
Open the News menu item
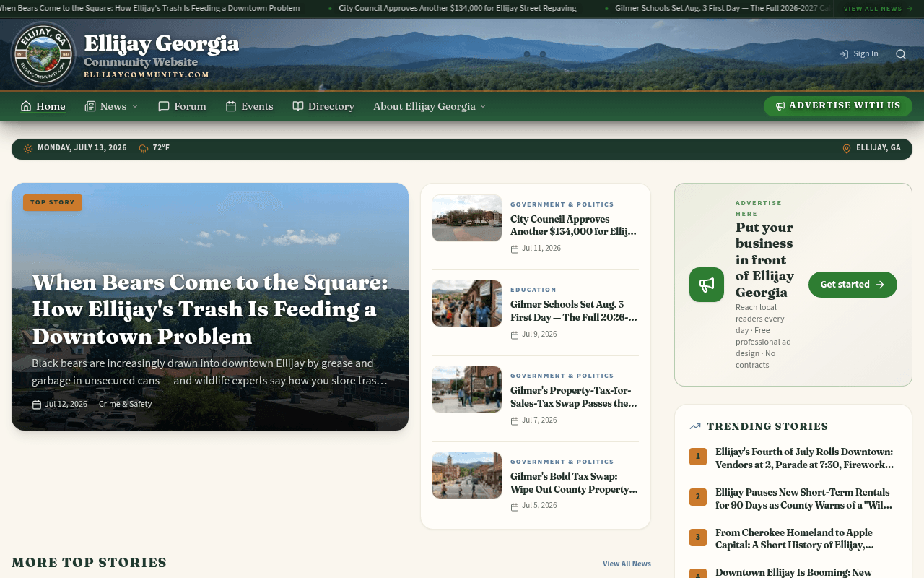tap(111, 106)
